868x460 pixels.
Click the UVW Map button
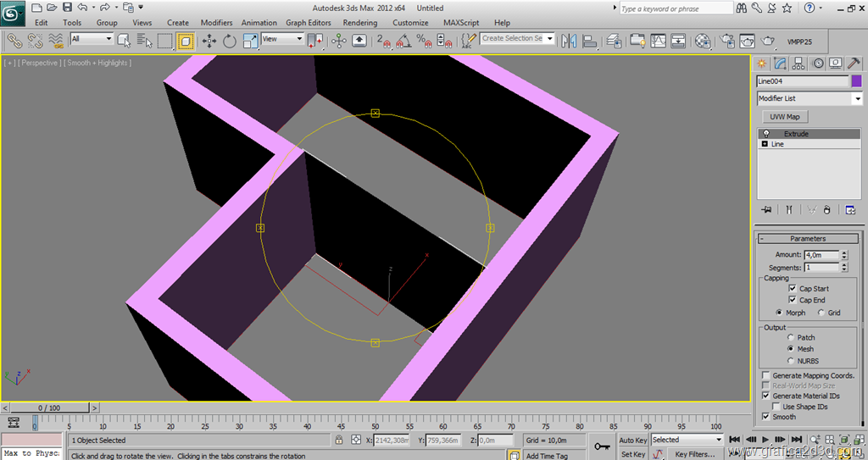coord(784,117)
